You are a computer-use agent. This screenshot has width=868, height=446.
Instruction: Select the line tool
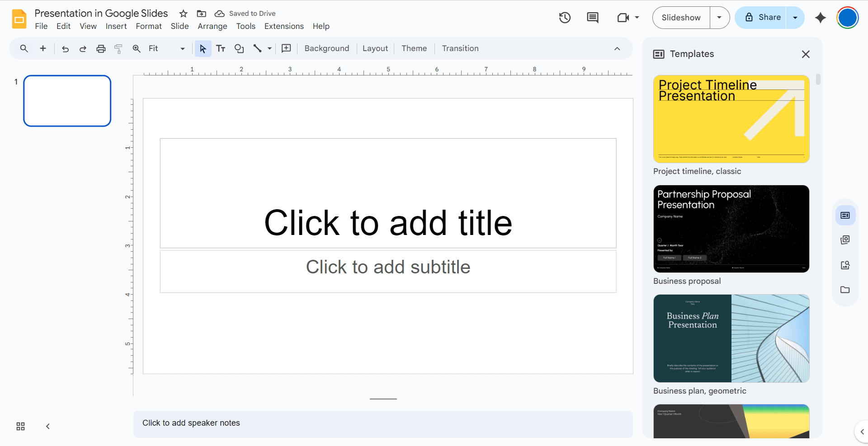click(x=257, y=48)
